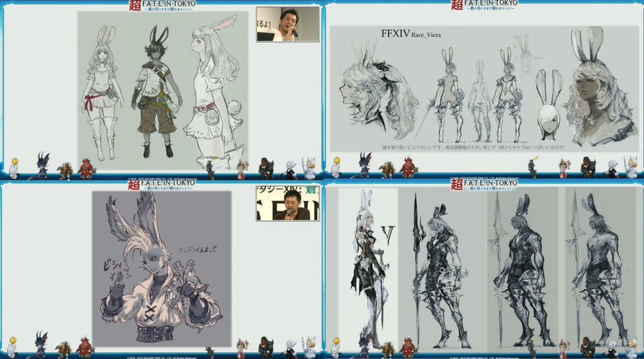Click the microphone presenter webcam inset, bottom-left panel
The width and height of the screenshot is (644, 359).
(x=288, y=203)
